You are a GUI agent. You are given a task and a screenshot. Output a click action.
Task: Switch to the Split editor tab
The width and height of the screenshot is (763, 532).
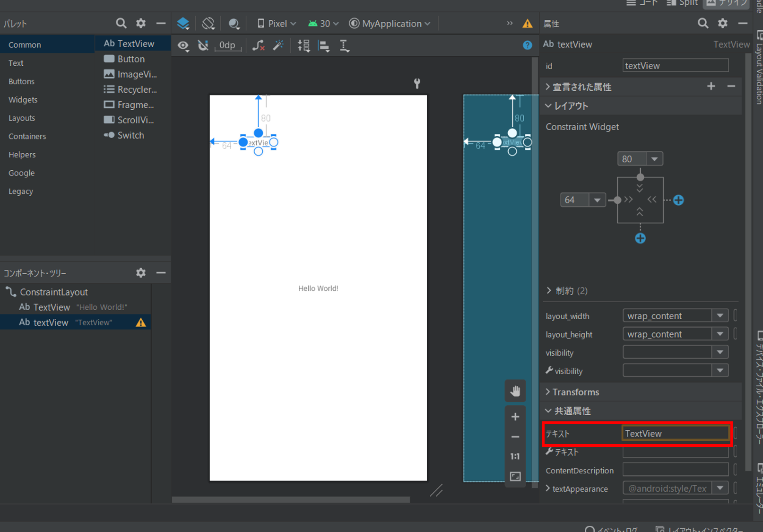point(682,3)
